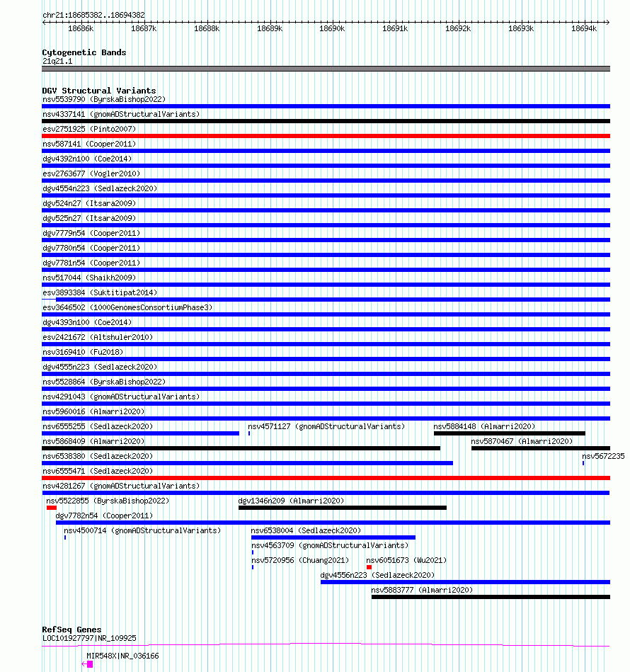630x672 pixels.
Task: Click the 18690k ruler tick label
Action: (332, 29)
